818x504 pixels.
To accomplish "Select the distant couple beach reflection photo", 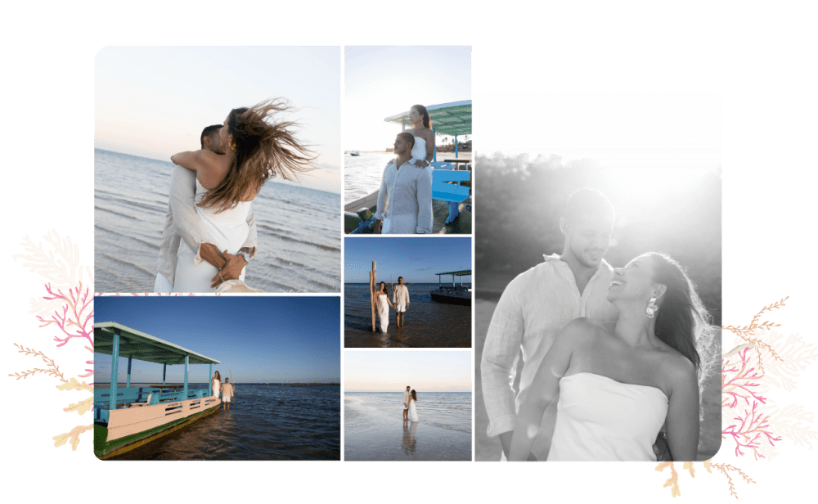I will click(x=407, y=405).
